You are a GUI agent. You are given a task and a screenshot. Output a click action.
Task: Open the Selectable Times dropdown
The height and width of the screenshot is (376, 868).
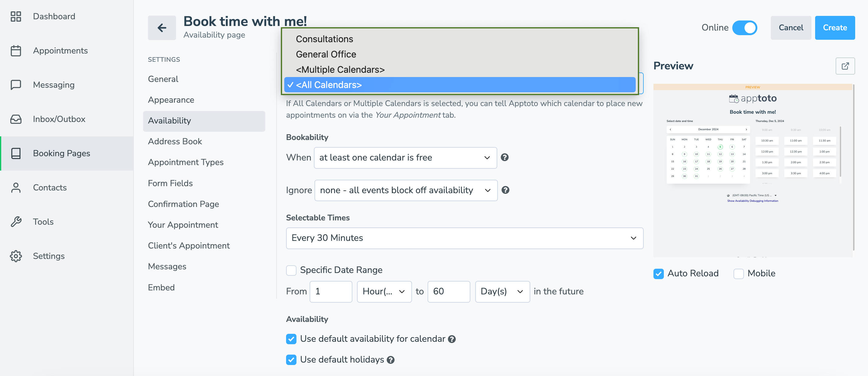pos(464,238)
